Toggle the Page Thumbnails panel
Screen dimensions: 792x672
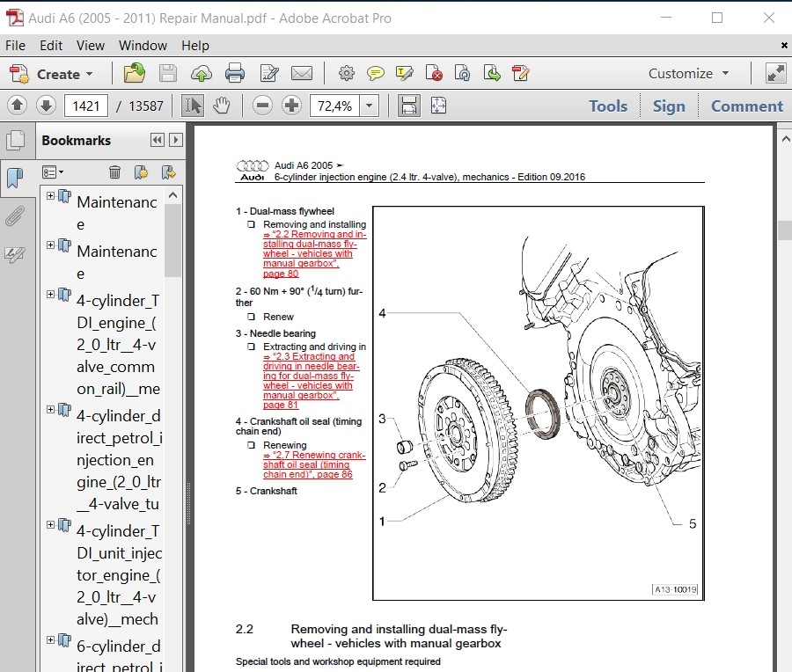15,141
